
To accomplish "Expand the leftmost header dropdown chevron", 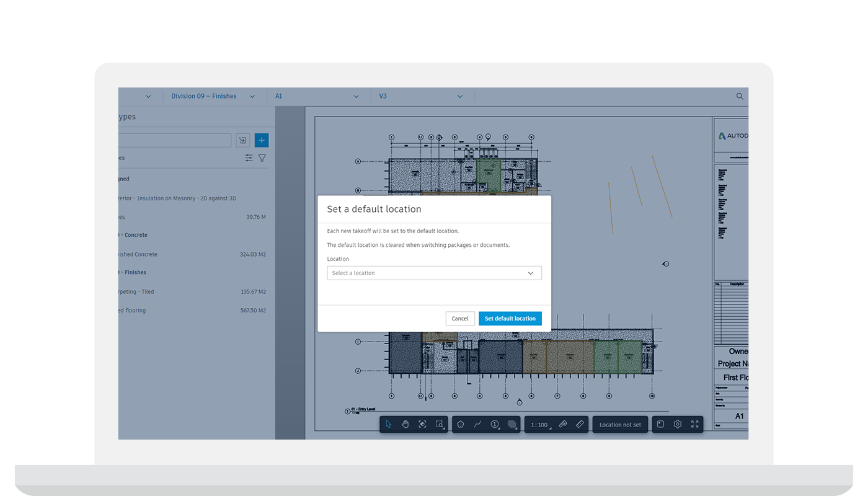I will pos(148,96).
